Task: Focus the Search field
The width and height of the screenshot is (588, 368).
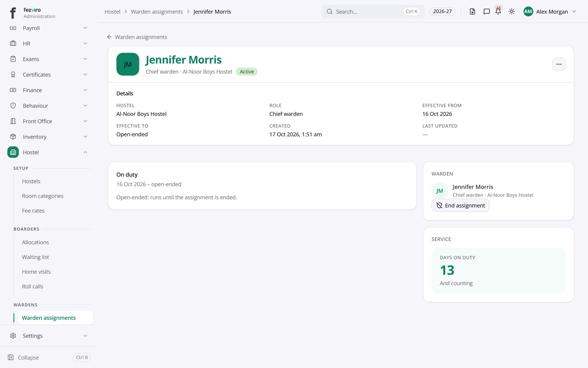Action: [x=373, y=11]
